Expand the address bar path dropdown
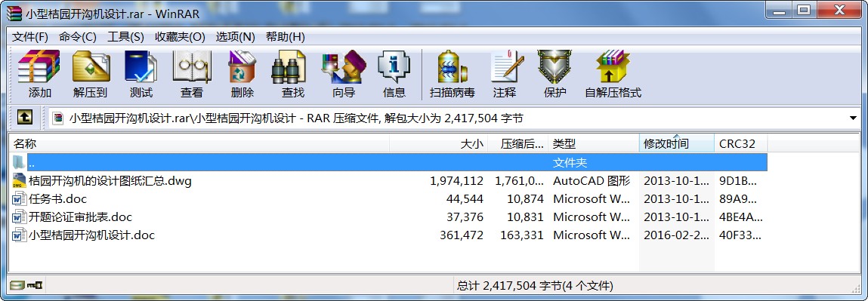 pyautogui.click(x=853, y=118)
